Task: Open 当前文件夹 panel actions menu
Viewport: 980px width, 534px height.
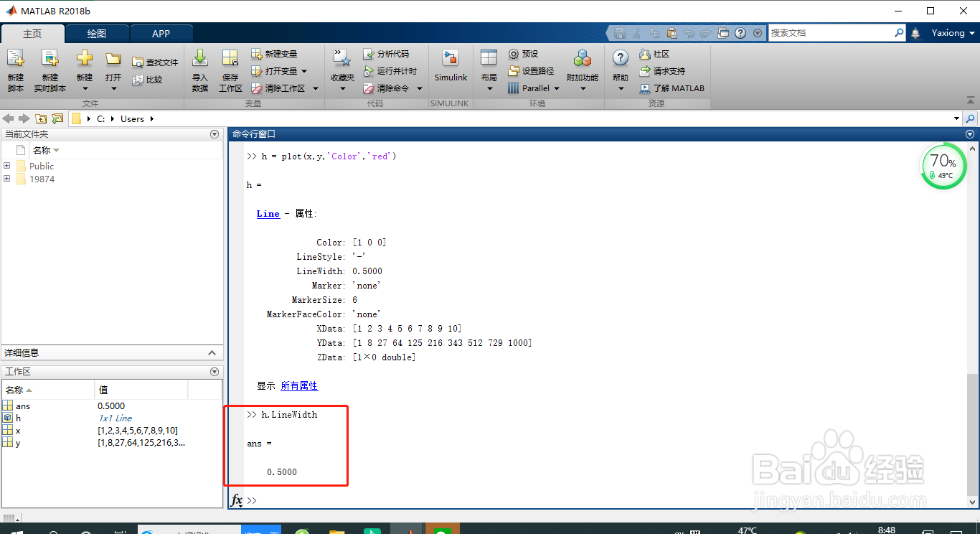Action: [214, 134]
